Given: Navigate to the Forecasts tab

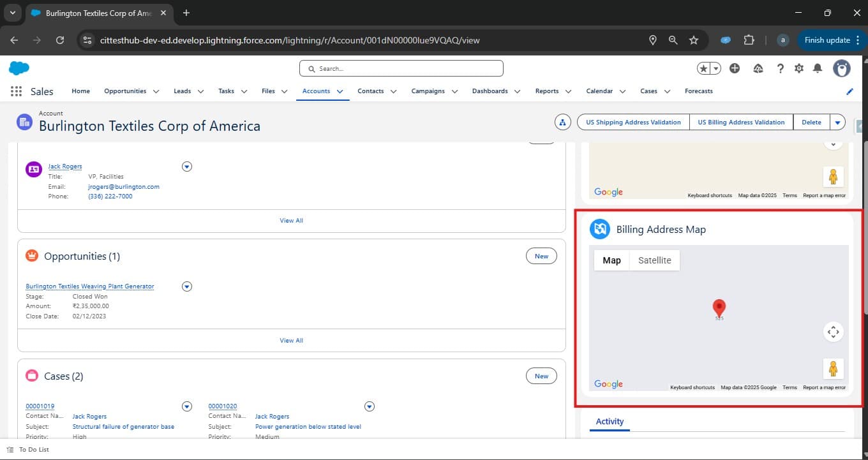Looking at the screenshot, I should [x=699, y=91].
